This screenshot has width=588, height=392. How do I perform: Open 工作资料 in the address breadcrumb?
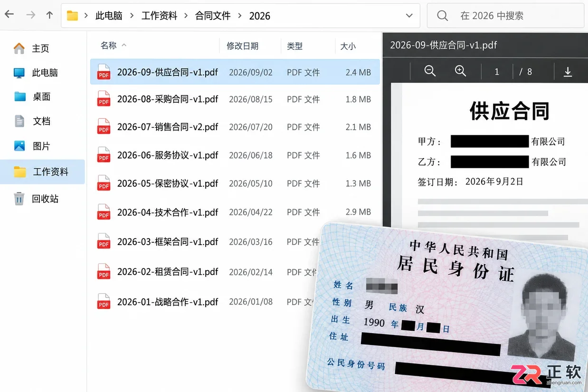[x=160, y=16]
